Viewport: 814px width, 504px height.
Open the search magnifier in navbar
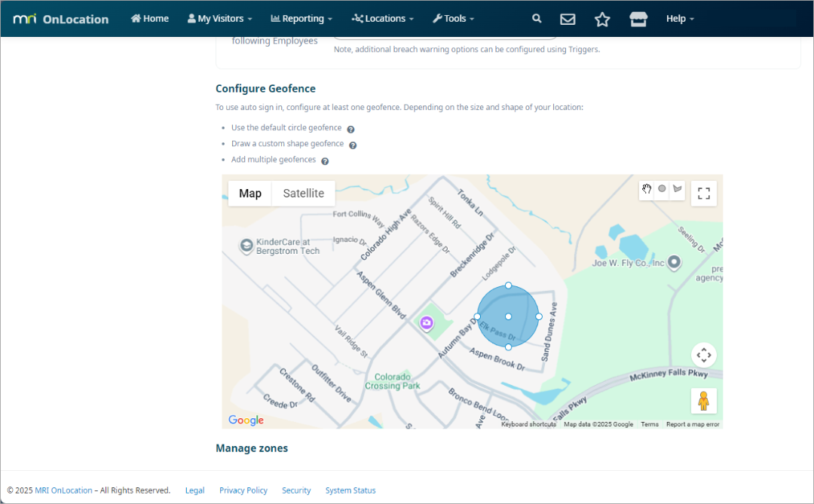pos(537,19)
